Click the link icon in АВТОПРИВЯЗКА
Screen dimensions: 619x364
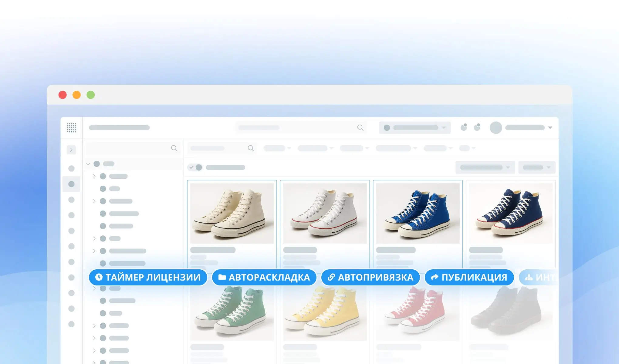click(331, 277)
